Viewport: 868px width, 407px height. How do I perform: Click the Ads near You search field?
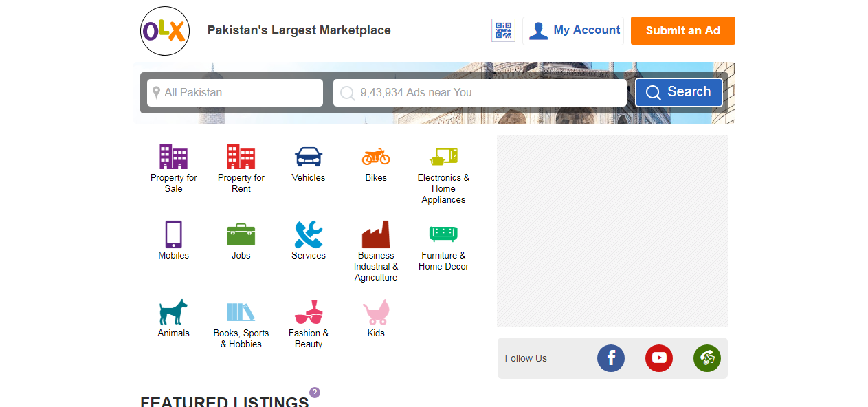point(480,93)
